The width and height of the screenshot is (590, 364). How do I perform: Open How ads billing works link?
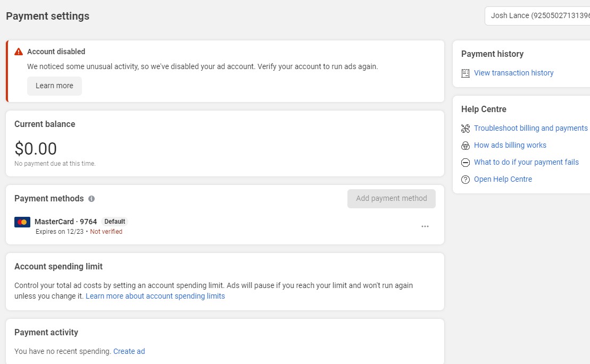(510, 145)
